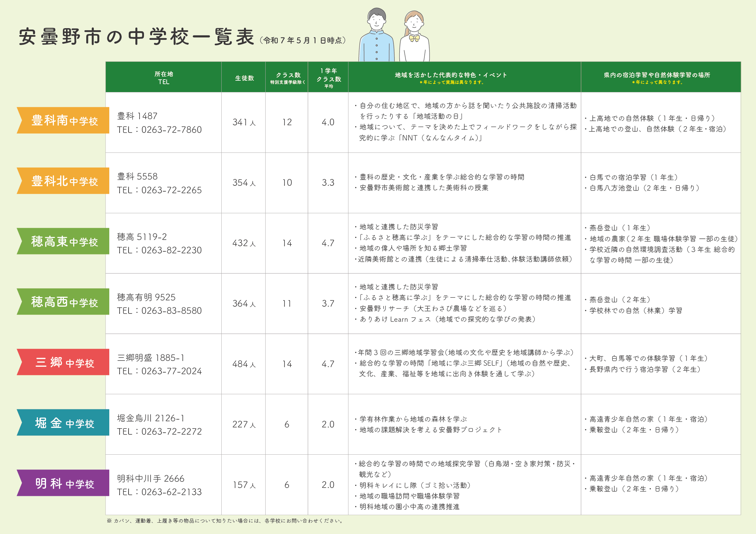Select the 豊科北中学校 orange label
This screenshot has height=534, width=756.
[x=64, y=181]
